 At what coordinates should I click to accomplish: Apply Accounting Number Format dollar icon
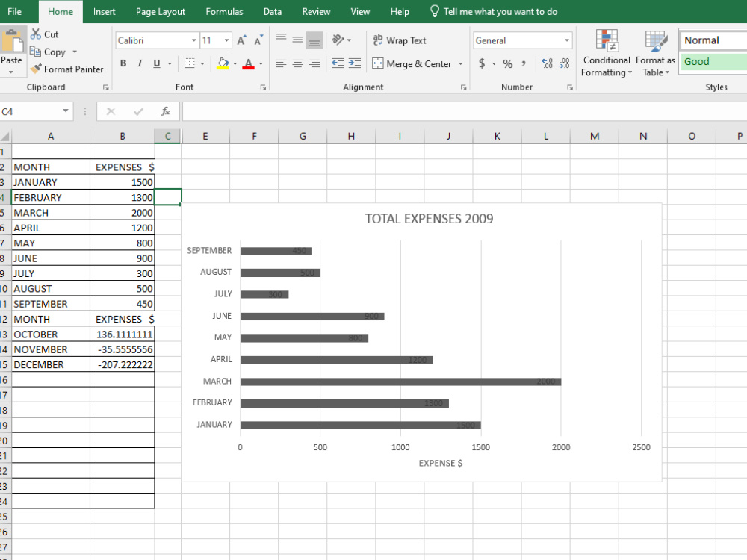(482, 63)
